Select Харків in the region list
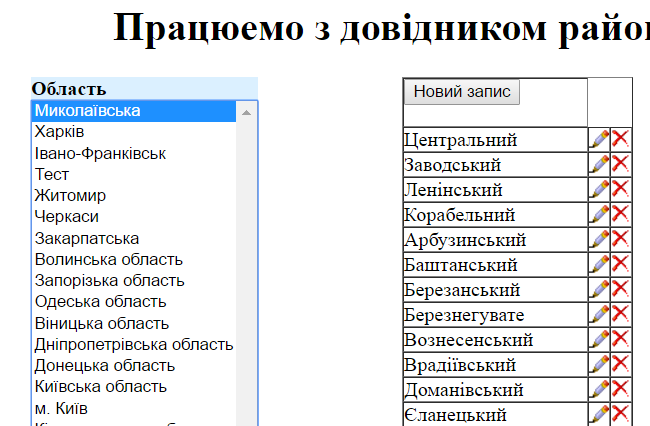This screenshot has height=426, width=650. tap(60, 132)
